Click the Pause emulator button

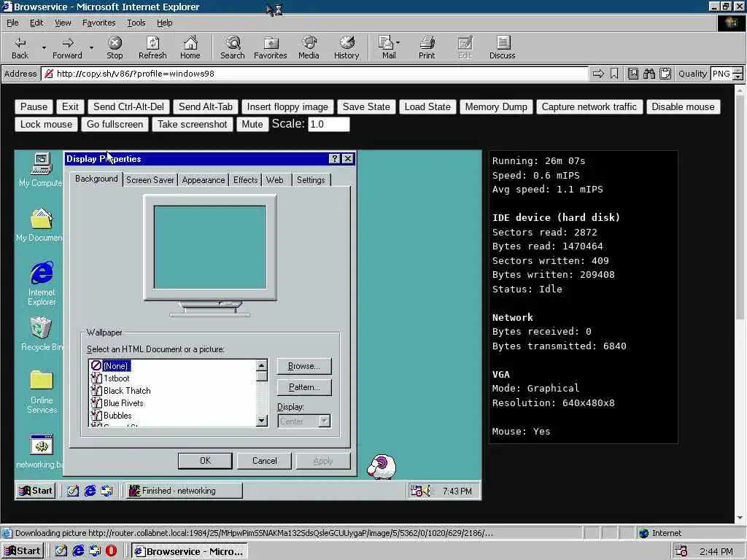coord(34,106)
